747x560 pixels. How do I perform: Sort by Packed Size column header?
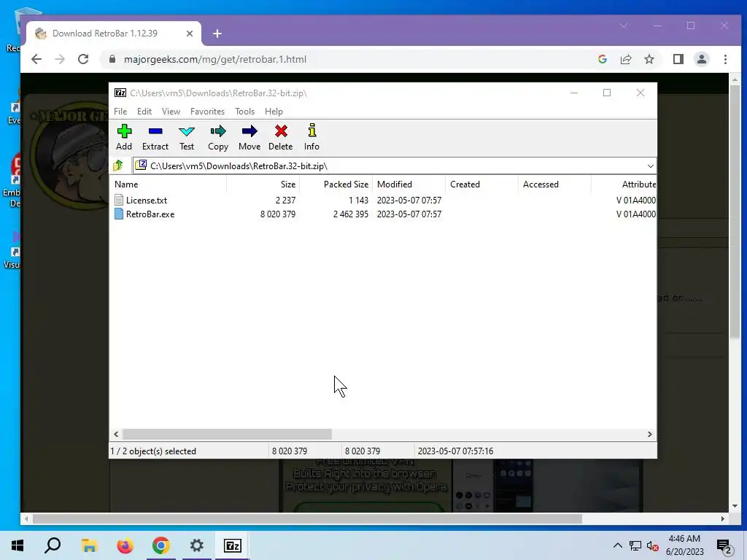point(336,184)
